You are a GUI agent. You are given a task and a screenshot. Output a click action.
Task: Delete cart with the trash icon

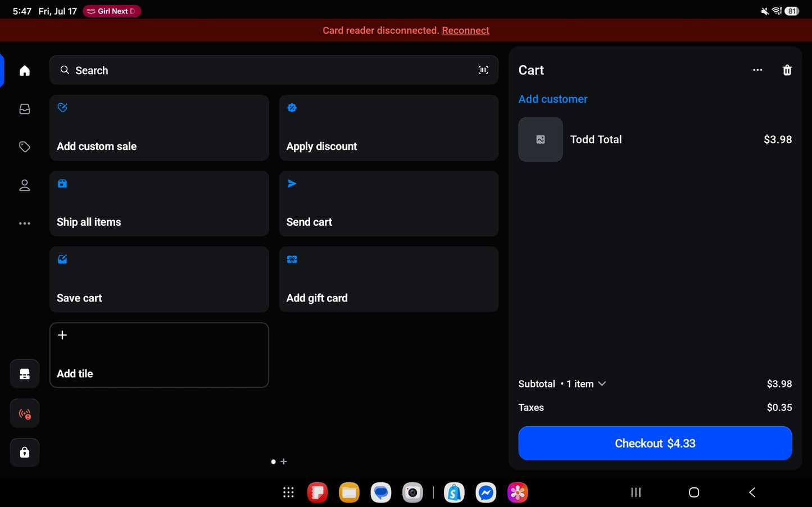[787, 70]
